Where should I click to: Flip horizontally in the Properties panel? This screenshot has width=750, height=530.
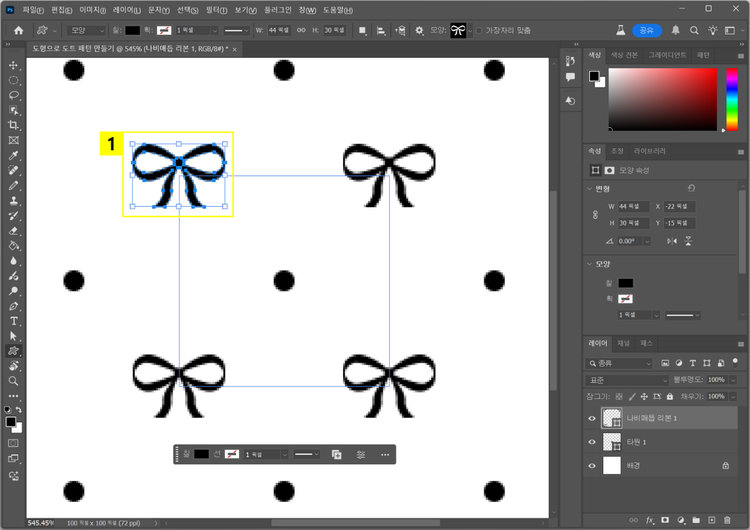point(673,241)
